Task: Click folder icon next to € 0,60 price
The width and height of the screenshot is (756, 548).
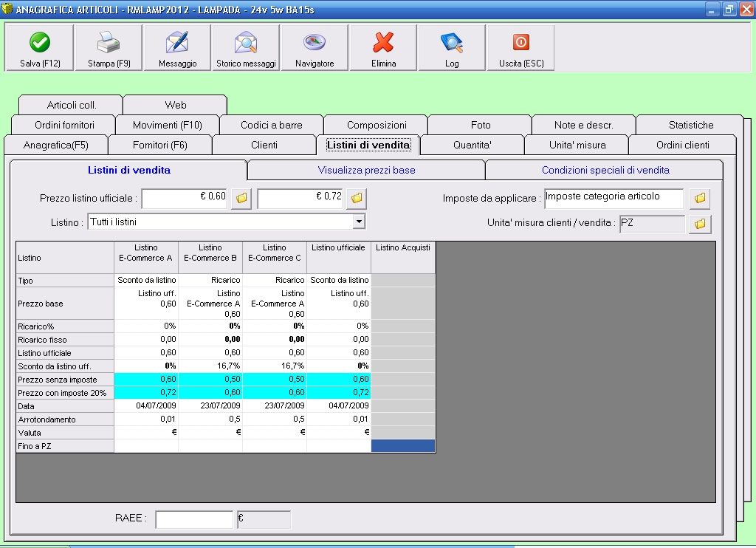Action: point(241,198)
